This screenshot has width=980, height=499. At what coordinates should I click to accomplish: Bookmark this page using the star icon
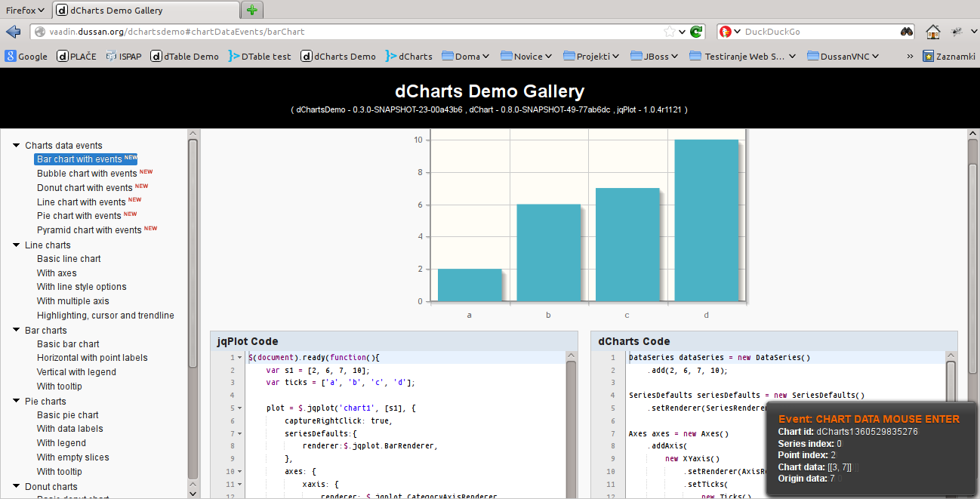pos(669,32)
